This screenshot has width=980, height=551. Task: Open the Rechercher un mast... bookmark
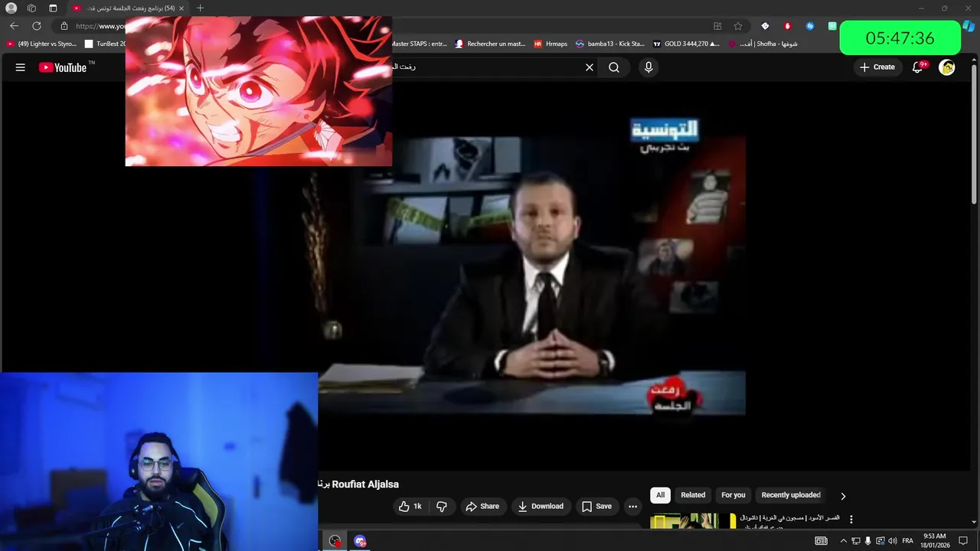coord(490,44)
